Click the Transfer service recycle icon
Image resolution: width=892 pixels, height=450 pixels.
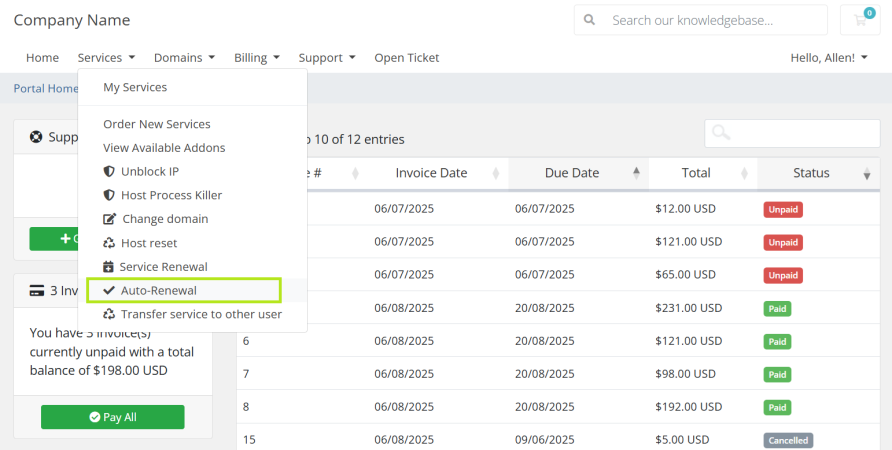pos(109,314)
